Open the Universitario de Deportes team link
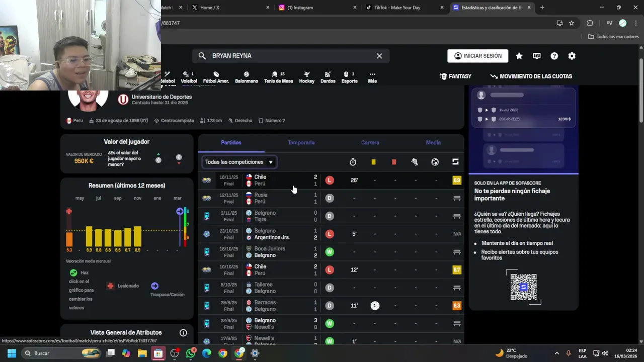Screen dimensions: 644x362 coord(162,97)
